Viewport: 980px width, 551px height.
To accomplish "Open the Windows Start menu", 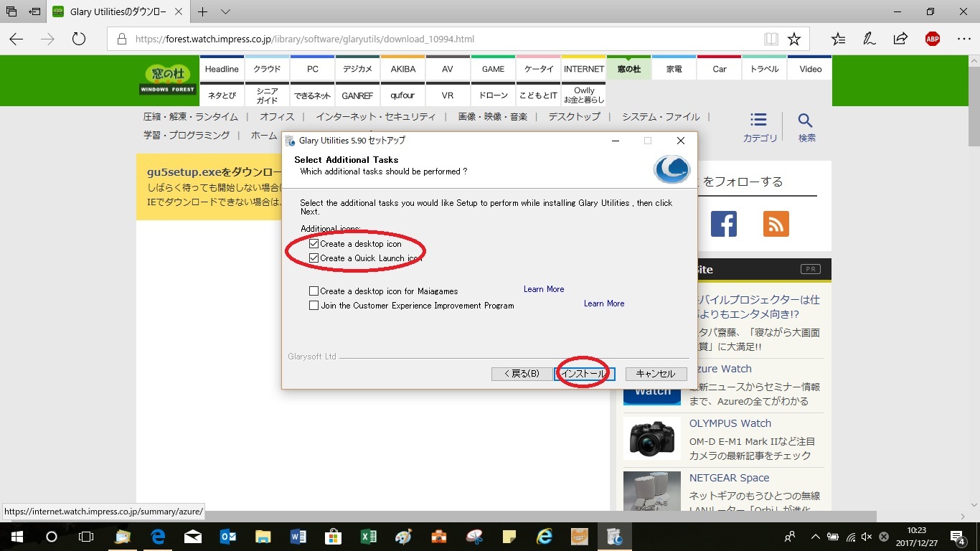I will (x=16, y=536).
